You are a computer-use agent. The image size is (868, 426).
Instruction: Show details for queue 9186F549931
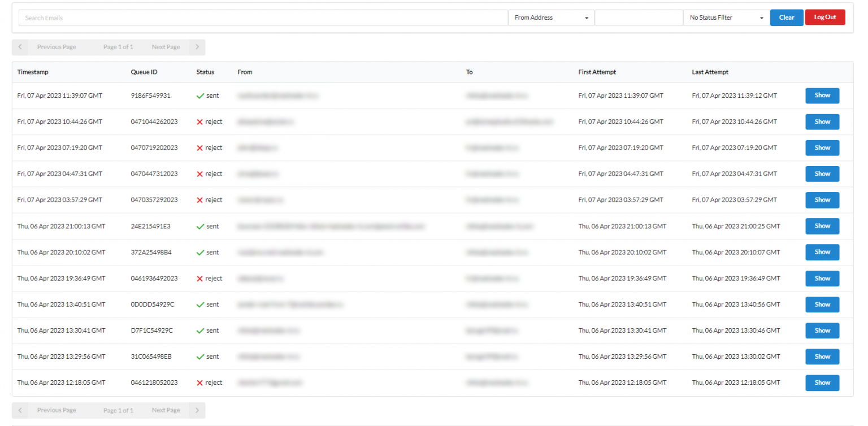(x=822, y=95)
